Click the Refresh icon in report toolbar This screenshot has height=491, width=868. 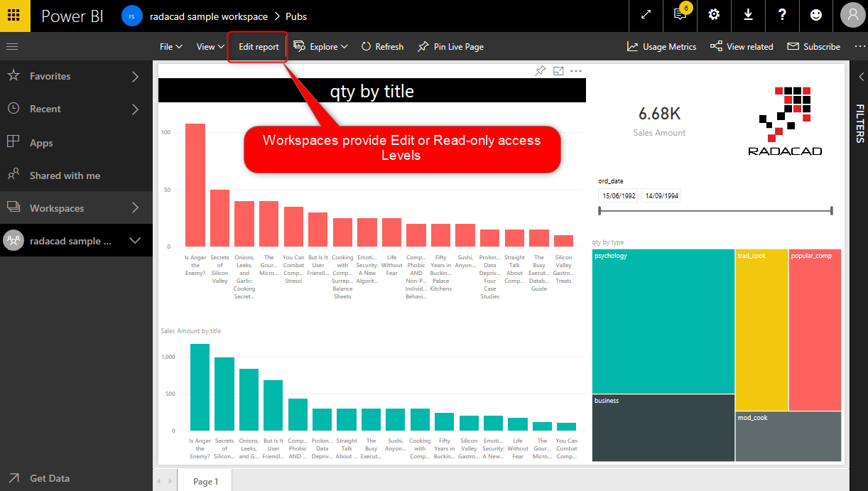tap(382, 46)
